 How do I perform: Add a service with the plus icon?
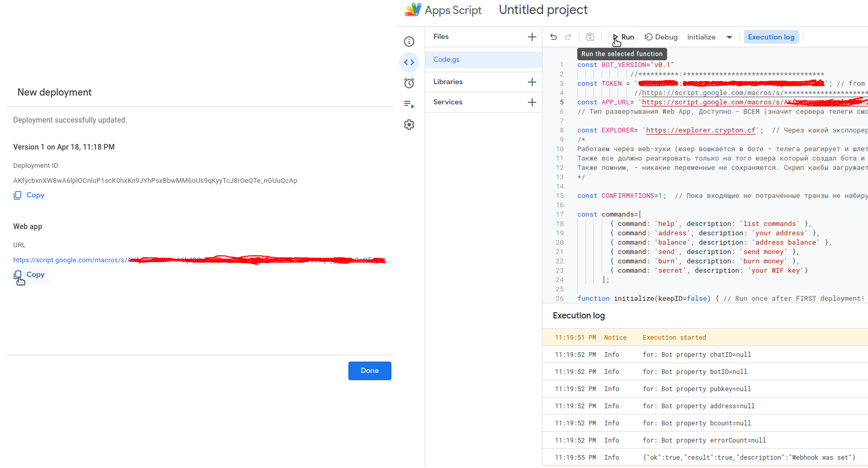point(532,102)
